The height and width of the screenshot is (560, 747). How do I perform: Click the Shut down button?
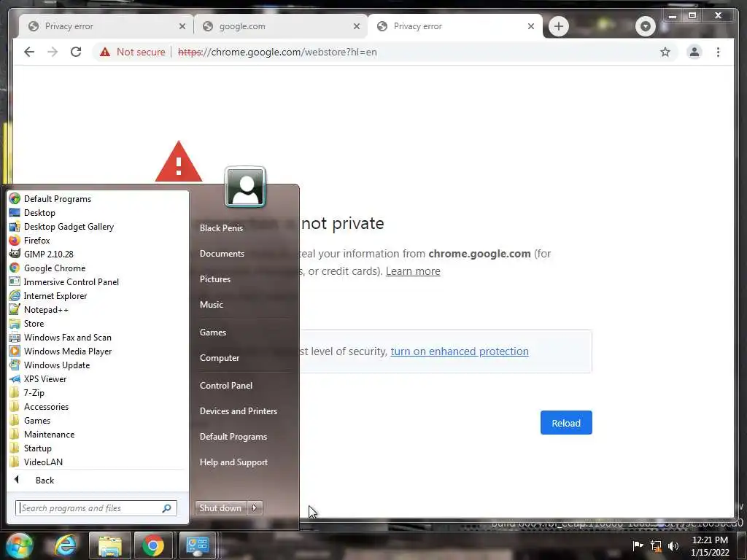pos(220,508)
